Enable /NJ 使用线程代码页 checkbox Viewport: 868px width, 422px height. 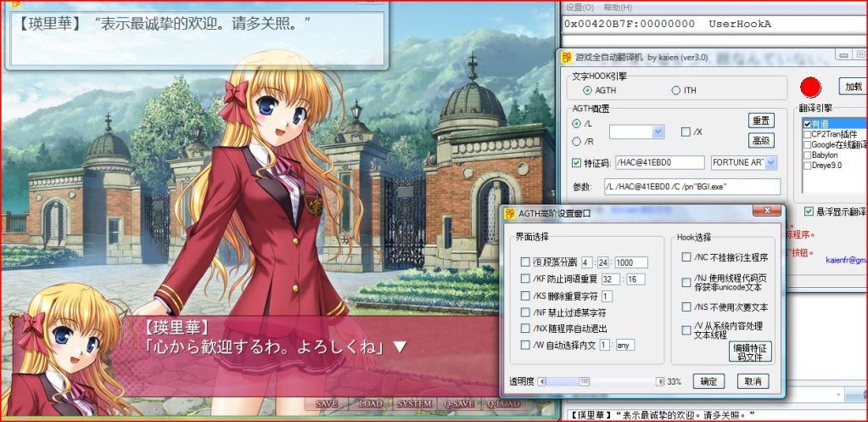tap(686, 283)
